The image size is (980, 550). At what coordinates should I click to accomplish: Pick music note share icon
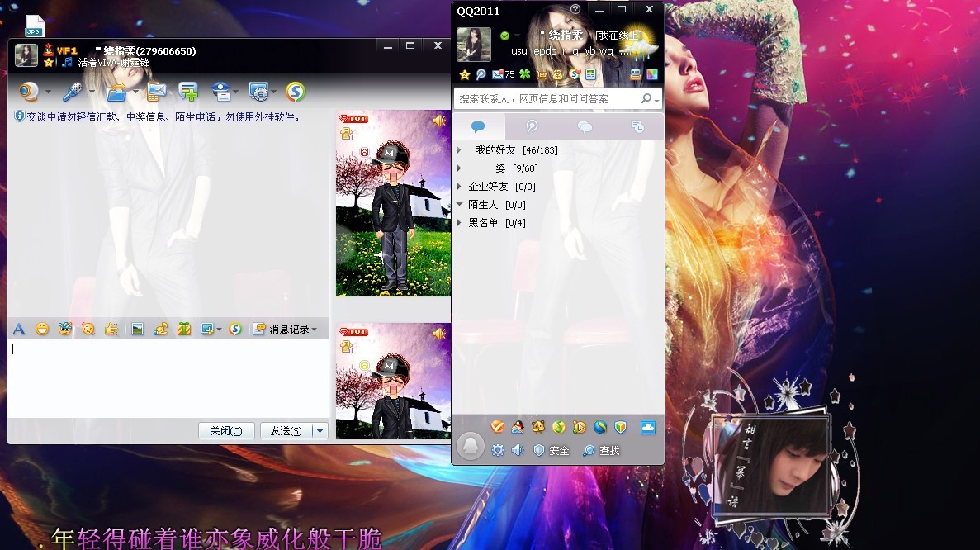[161, 329]
